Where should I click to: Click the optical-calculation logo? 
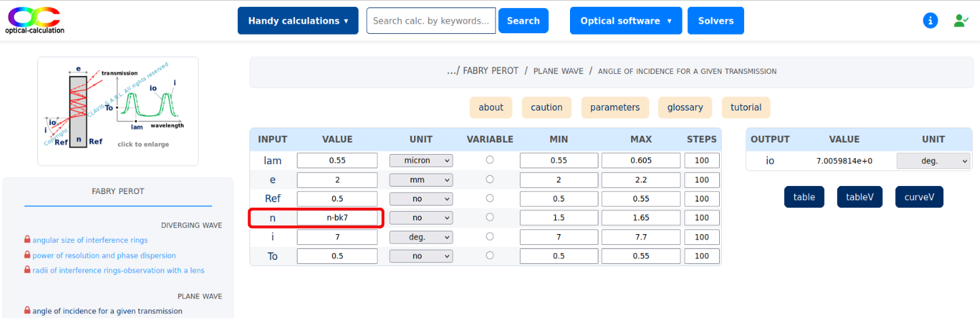tap(35, 20)
